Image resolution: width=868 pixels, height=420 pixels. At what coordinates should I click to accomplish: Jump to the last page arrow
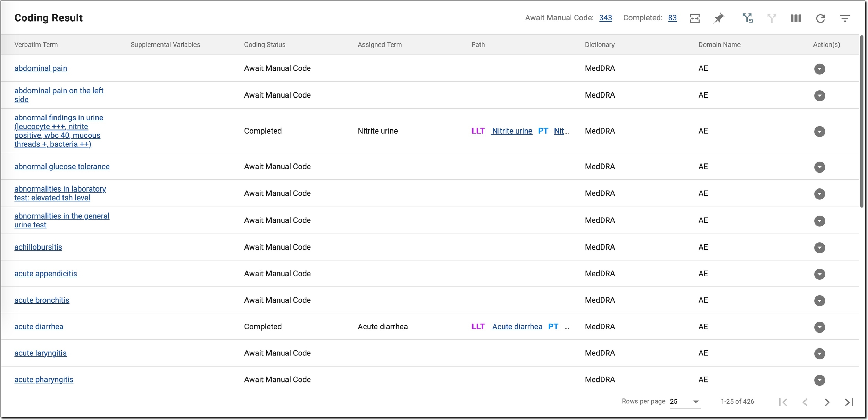(x=849, y=402)
